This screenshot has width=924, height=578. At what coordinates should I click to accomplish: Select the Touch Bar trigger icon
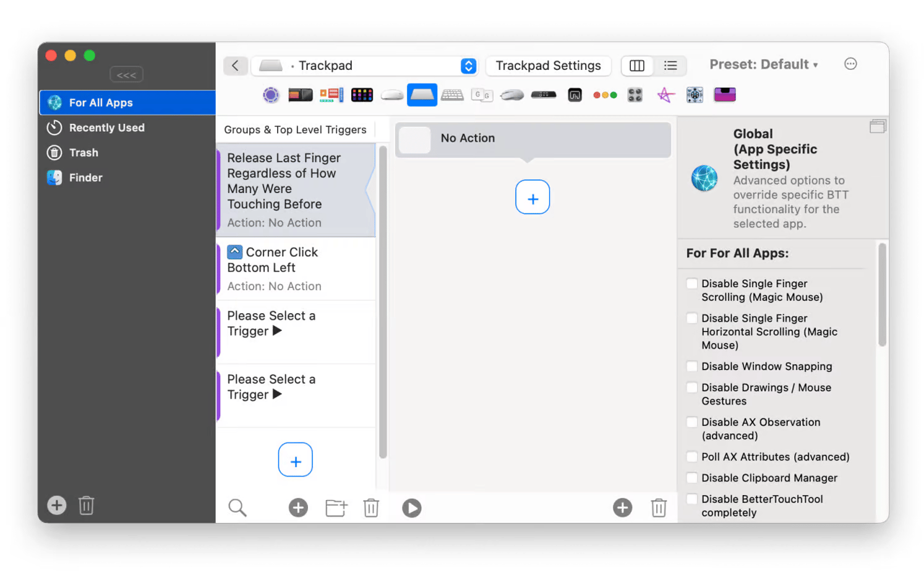[301, 95]
